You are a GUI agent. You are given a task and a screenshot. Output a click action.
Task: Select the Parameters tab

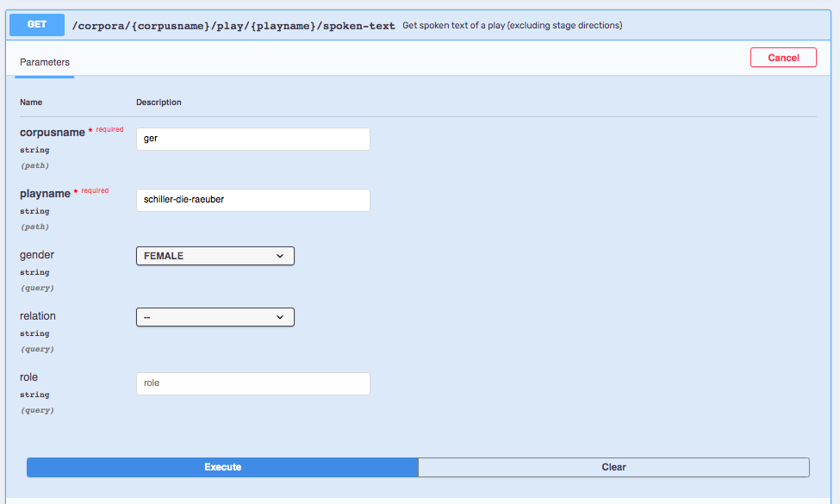pos(45,62)
